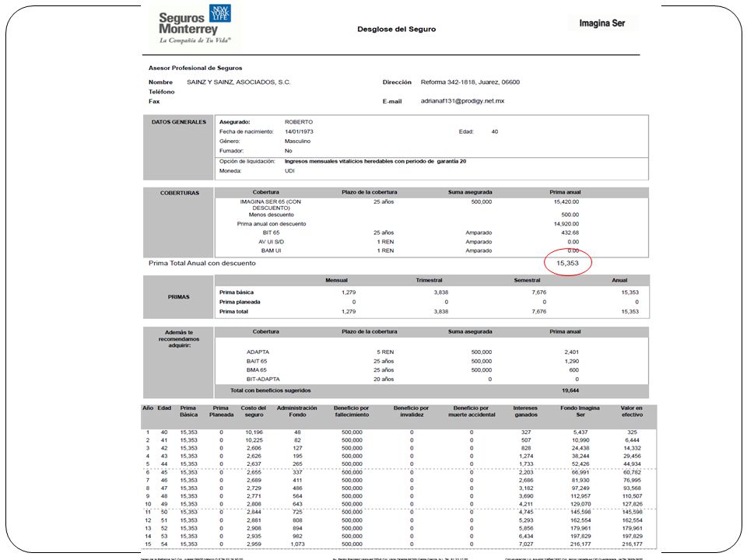Click 'Además te recomendamos adquirir' heading
747x560 pixels.
179,338
